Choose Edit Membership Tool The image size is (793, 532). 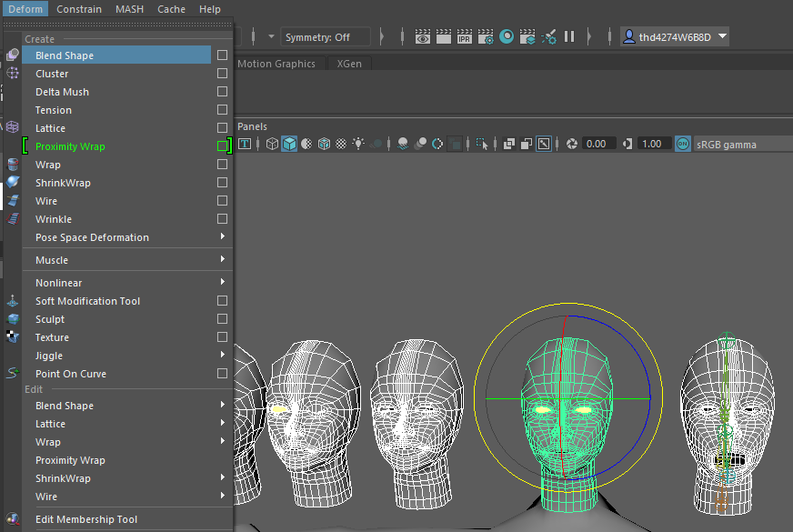[x=86, y=519]
